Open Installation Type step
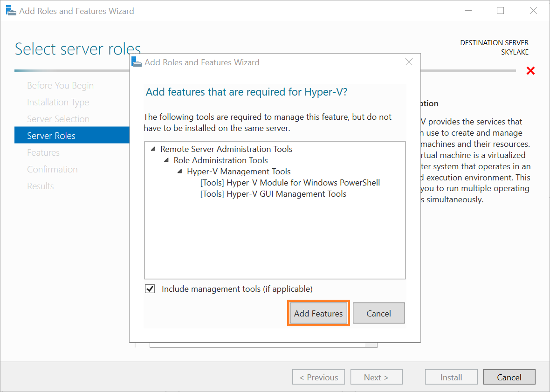The image size is (550, 392). pos(58,103)
